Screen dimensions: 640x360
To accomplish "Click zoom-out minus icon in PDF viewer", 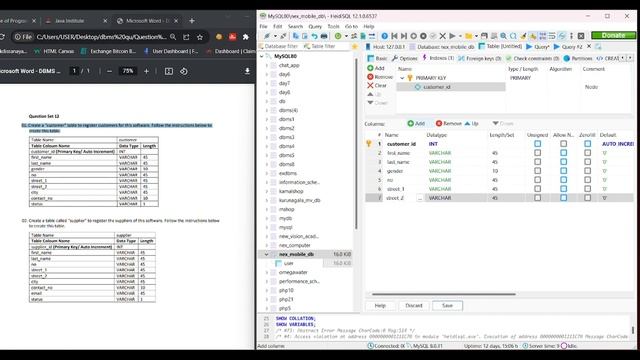I will pyautogui.click(x=109, y=71).
